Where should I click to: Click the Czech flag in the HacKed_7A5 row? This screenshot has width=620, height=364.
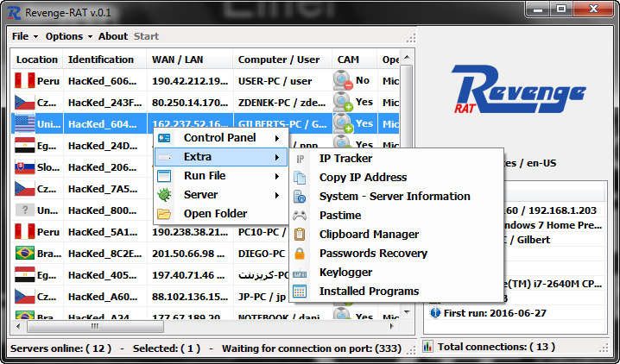(24, 189)
